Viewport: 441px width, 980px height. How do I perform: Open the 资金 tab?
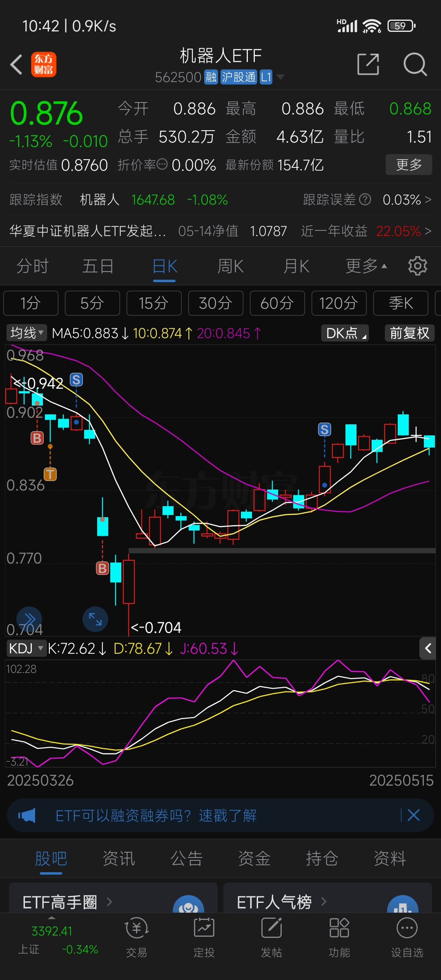[254, 858]
